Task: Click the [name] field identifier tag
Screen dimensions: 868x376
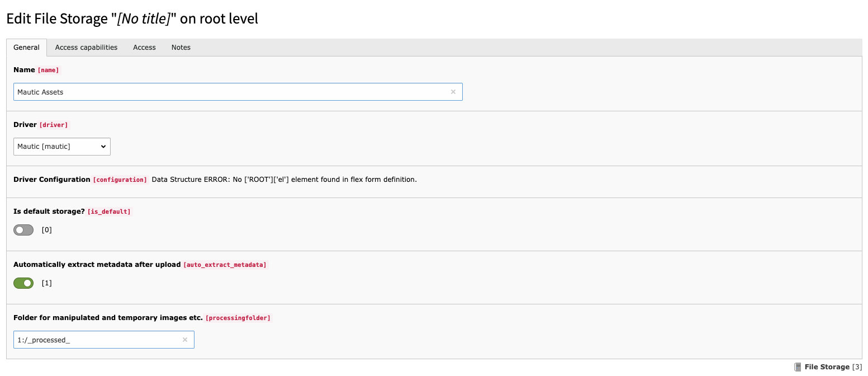Action: (48, 70)
